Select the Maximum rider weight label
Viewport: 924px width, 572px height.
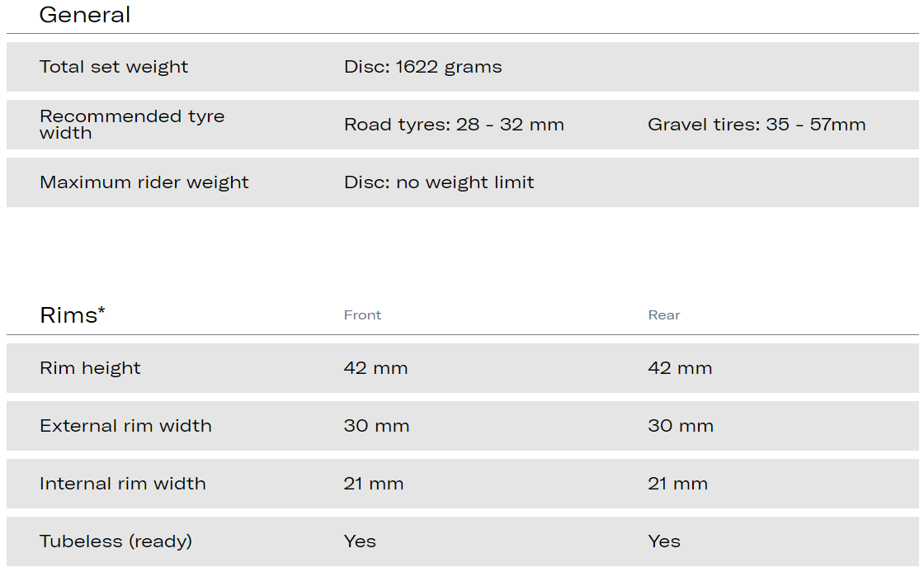tap(144, 182)
